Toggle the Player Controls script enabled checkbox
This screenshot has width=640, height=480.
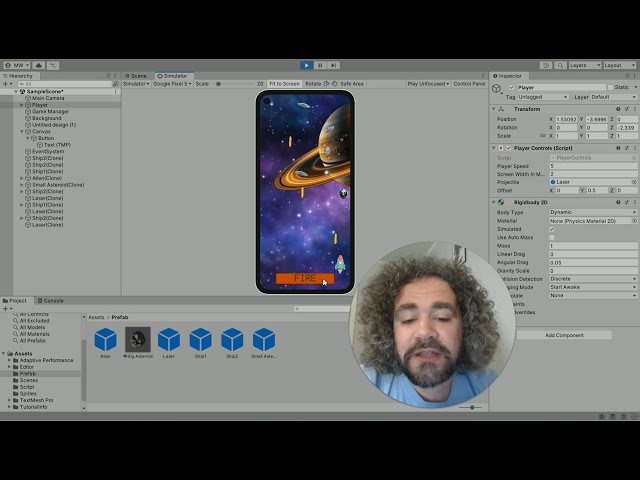(x=509, y=148)
